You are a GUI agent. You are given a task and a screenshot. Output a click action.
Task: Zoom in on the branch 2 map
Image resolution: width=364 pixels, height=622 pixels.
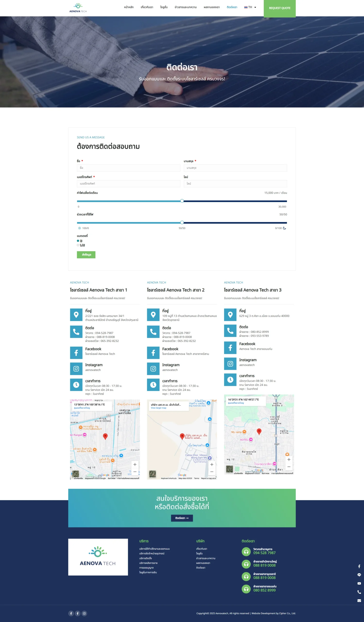click(211, 464)
